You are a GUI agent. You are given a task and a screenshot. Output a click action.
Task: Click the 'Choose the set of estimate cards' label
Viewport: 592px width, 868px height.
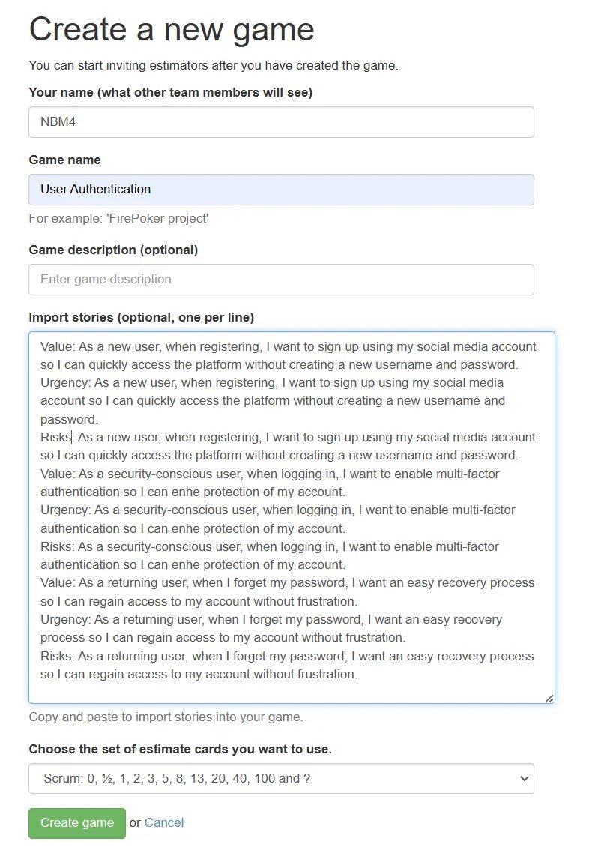pyautogui.click(x=181, y=749)
